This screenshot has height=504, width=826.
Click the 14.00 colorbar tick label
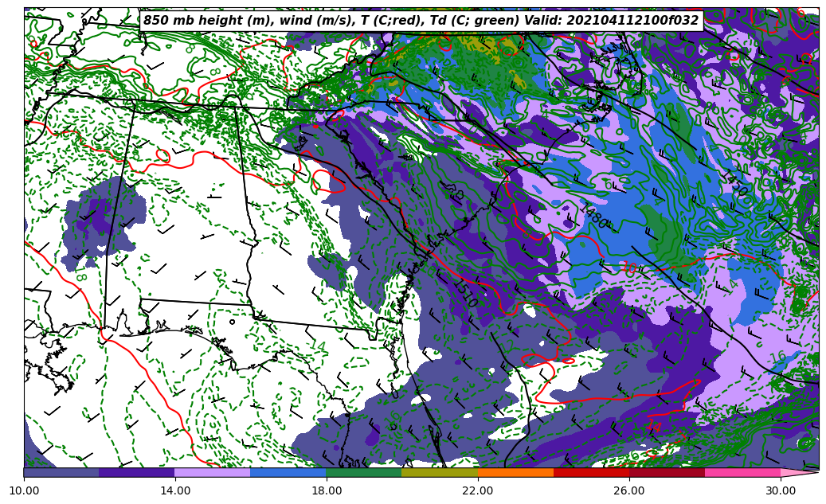[175, 490]
